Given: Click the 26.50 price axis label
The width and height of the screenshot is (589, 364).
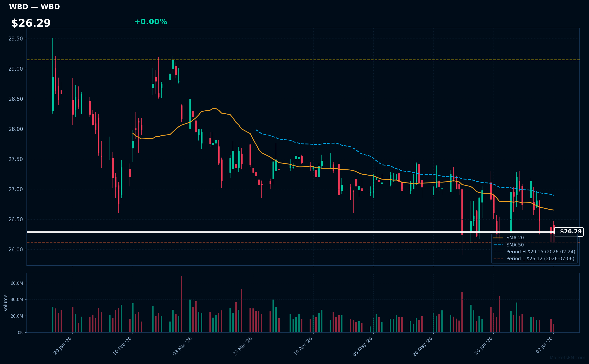Looking at the screenshot, I should [16, 220].
